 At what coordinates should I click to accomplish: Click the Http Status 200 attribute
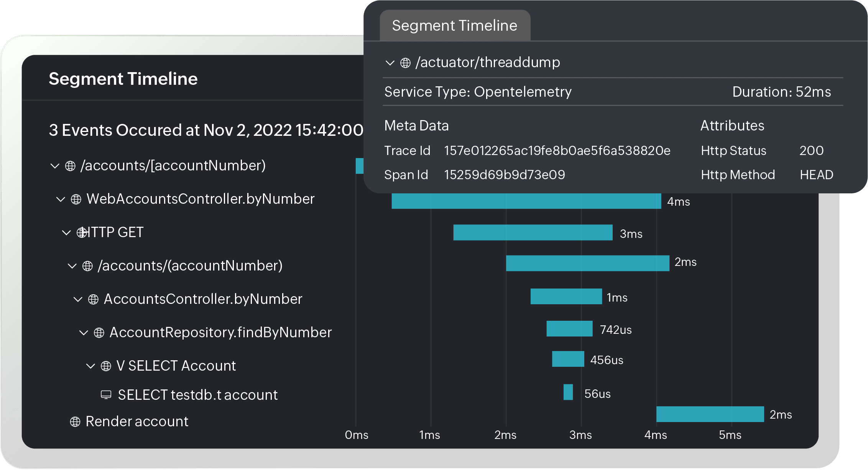point(812,150)
